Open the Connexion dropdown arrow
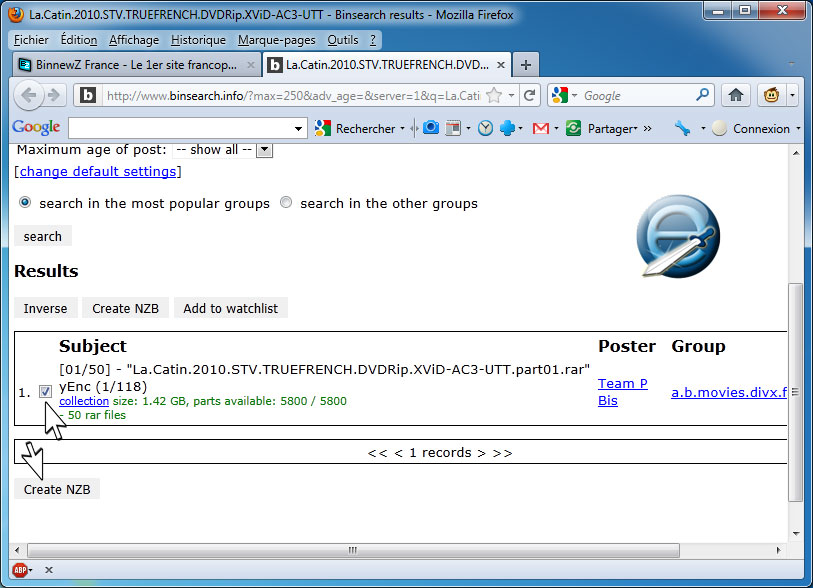Image resolution: width=813 pixels, height=588 pixels. coord(798,128)
